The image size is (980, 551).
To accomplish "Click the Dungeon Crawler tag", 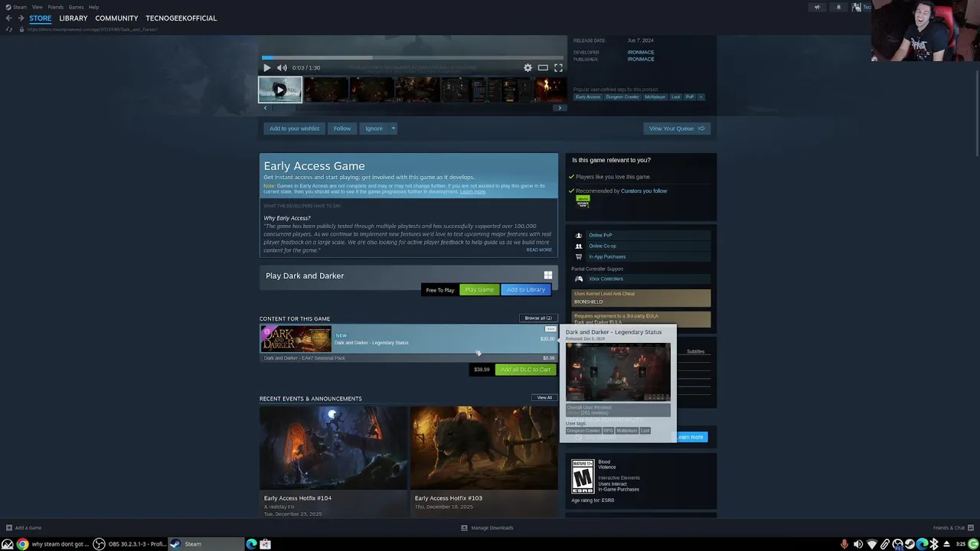I will pos(622,97).
